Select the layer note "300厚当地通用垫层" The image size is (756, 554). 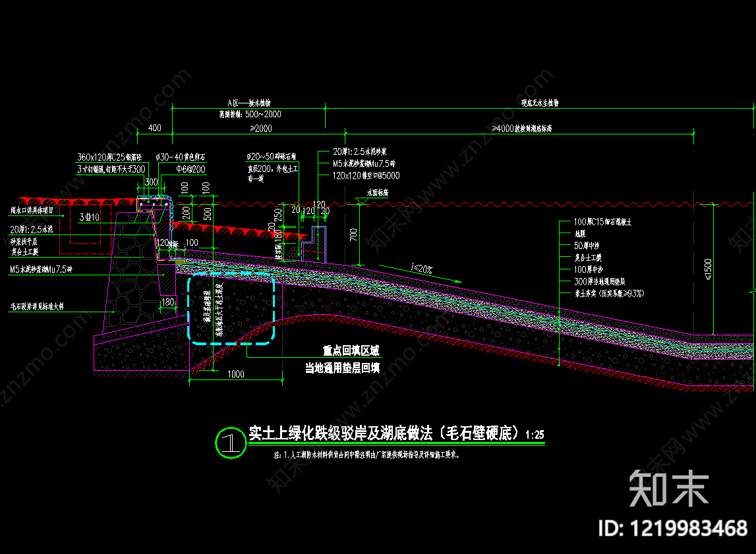599,281
